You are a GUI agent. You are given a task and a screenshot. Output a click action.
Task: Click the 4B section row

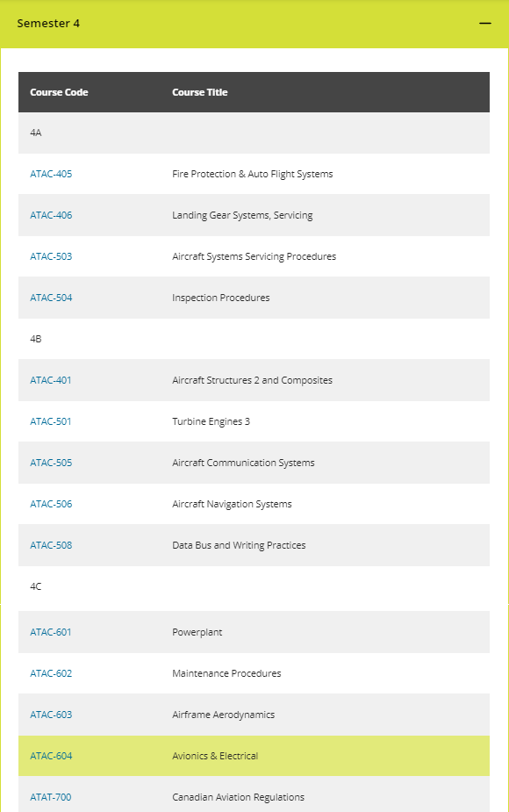(x=254, y=339)
